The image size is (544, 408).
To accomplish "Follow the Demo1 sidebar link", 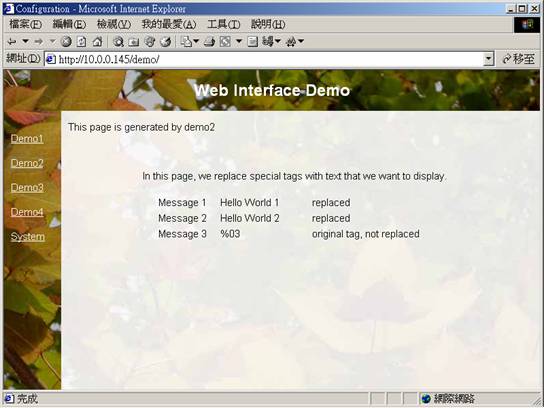I will point(27,139).
